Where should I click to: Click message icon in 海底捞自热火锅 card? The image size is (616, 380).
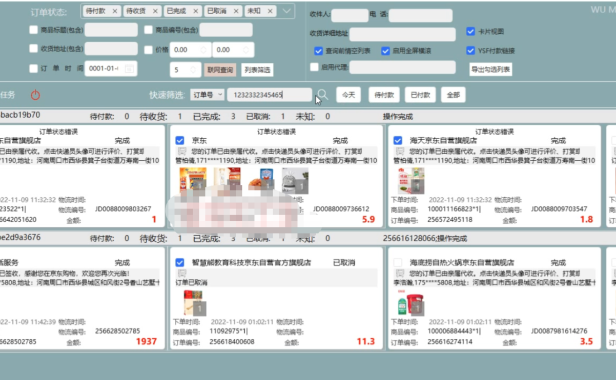click(400, 273)
